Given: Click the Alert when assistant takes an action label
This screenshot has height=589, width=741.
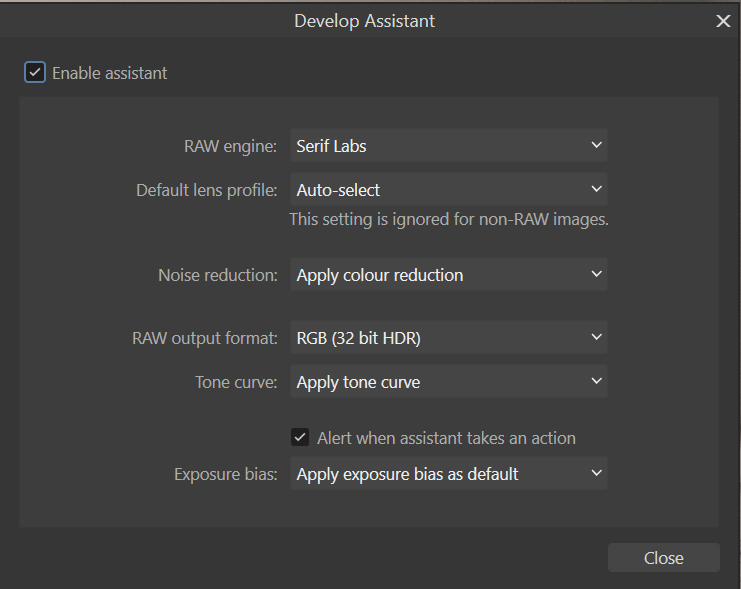Looking at the screenshot, I should 446,438.
